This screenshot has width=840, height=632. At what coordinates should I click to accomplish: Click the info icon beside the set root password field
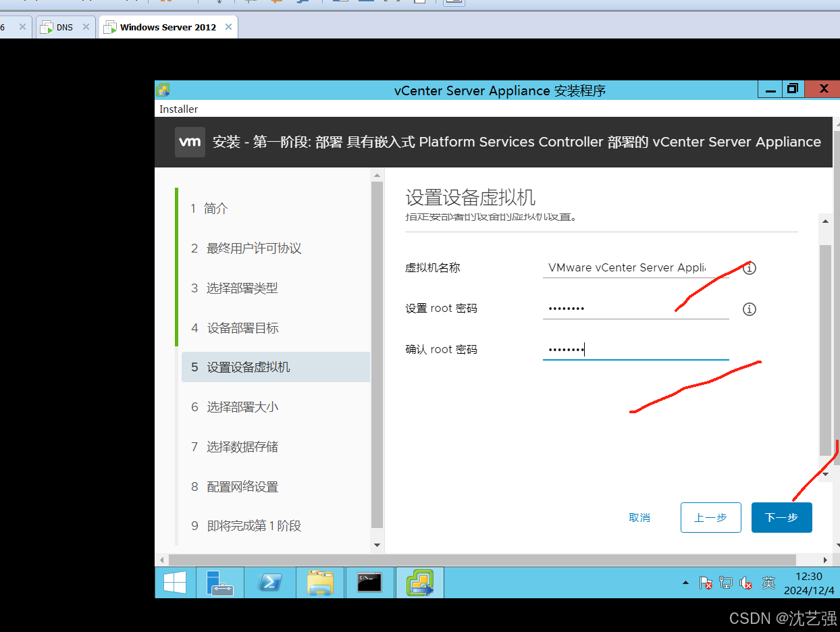point(750,309)
